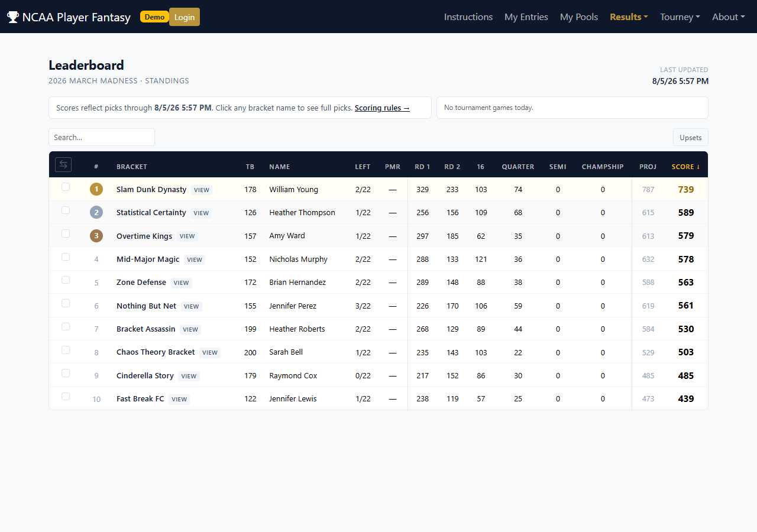Open Chaos Theory Bracket view button

pyautogui.click(x=210, y=353)
